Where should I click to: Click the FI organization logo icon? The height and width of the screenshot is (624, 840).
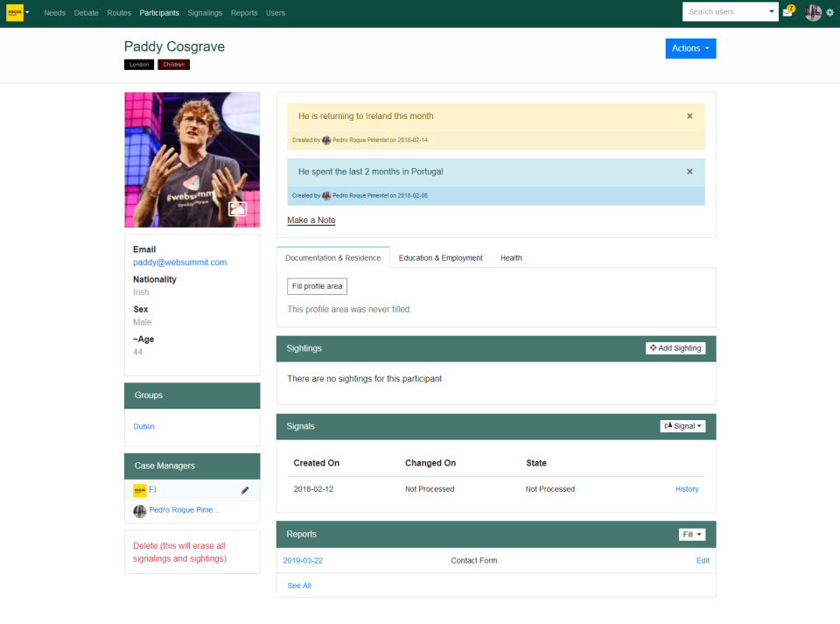click(x=140, y=490)
